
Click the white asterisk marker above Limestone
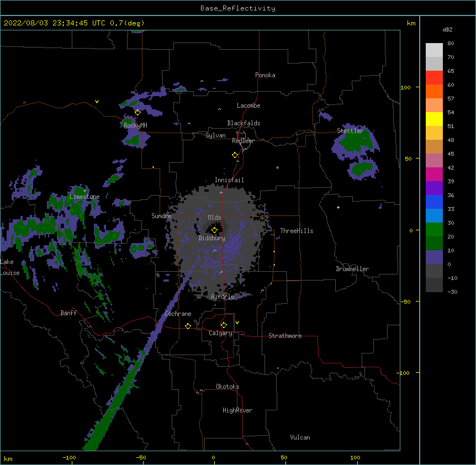point(84,191)
